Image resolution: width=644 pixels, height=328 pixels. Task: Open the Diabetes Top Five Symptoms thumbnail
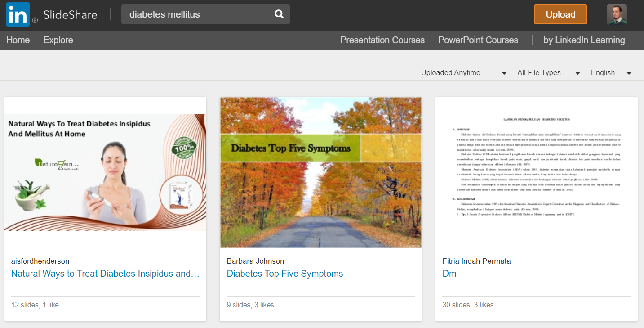click(x=320, y=172)
